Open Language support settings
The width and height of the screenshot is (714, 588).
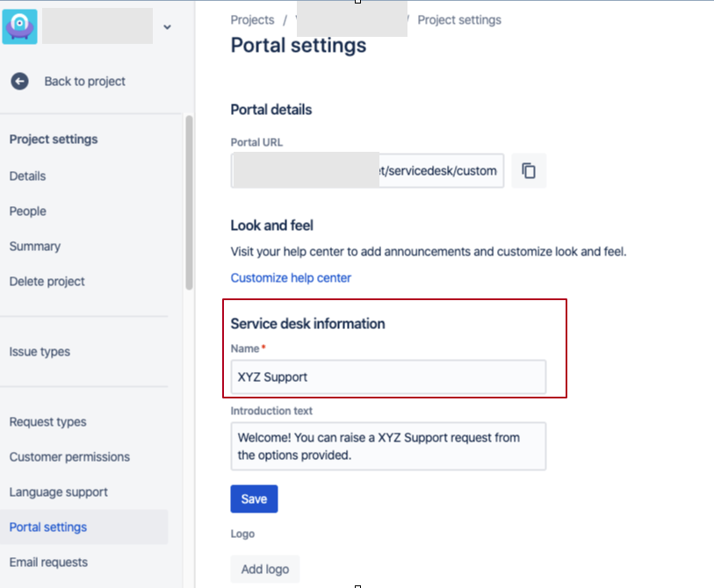(x=58, y=492)
